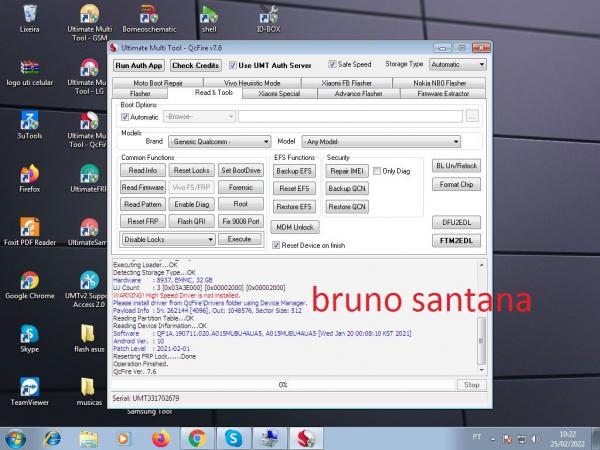This screenshot has height=450, width=600.
Task: Open the UltimateSams desktop shortcut
Action: coord(89,232)
